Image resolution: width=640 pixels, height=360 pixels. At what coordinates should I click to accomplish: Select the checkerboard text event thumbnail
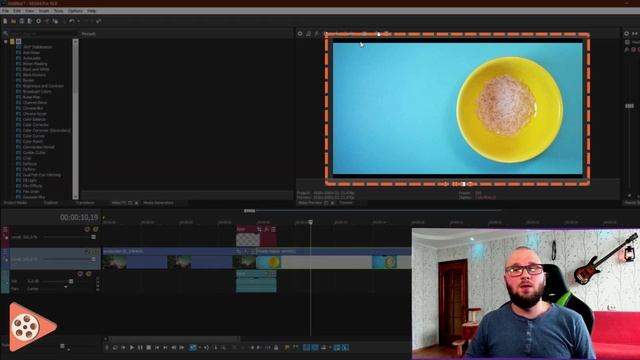tap(248, 239)
